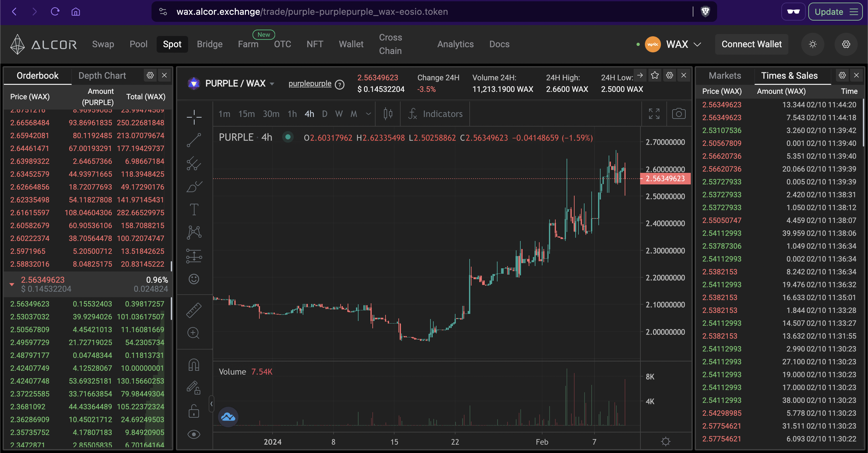
Task: Toggle visibility of all drawings
Action: tap(194, 434)
